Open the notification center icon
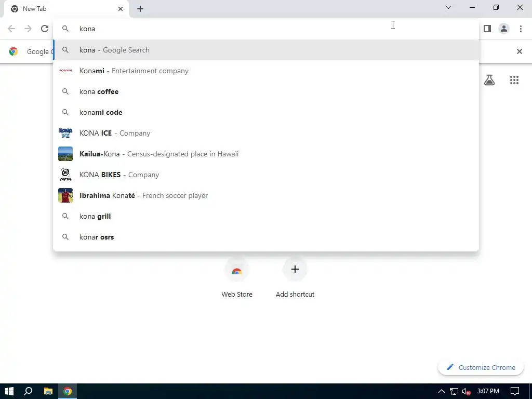Image resolution: width=532 pixels, height=399 pixels. point(515,391)
